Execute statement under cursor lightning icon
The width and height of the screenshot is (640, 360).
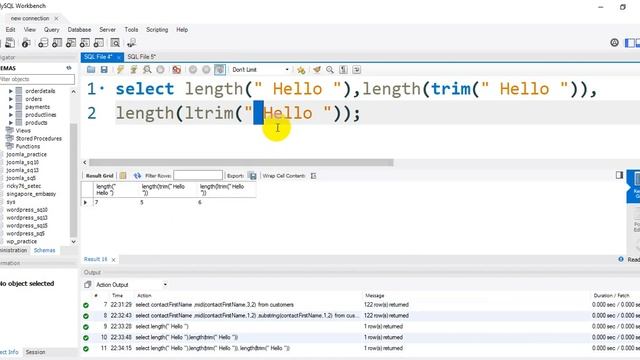pyautogui.click(x=133, y=70)
